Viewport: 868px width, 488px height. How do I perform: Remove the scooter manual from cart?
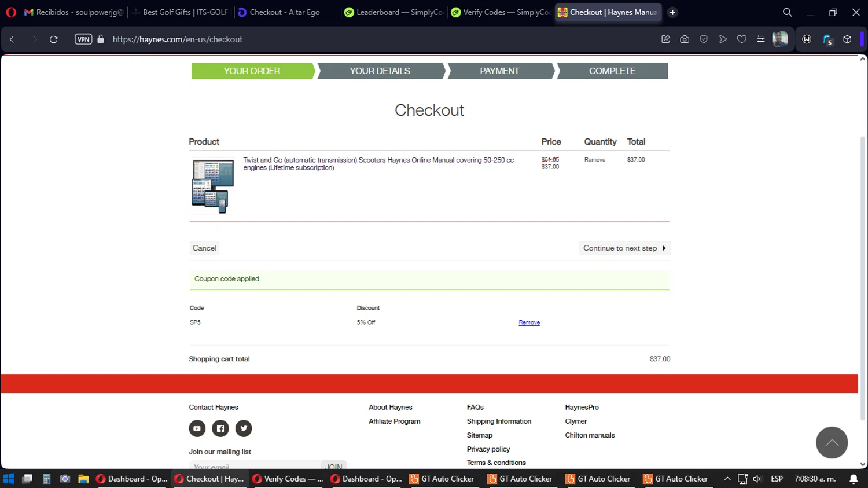595,160
